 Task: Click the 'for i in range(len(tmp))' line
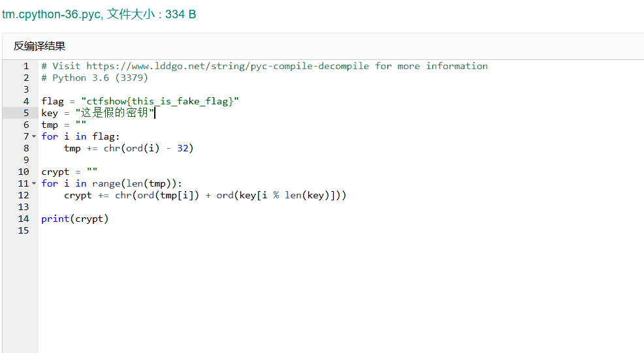coord(111,183)
